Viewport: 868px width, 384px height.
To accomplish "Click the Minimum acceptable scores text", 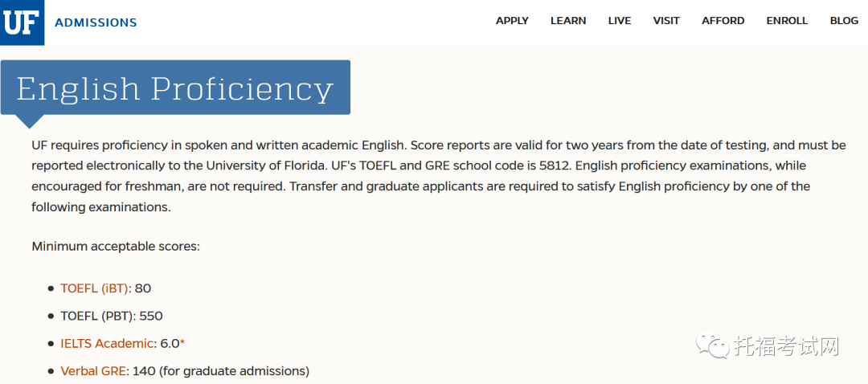I will [x=116, y=246].
